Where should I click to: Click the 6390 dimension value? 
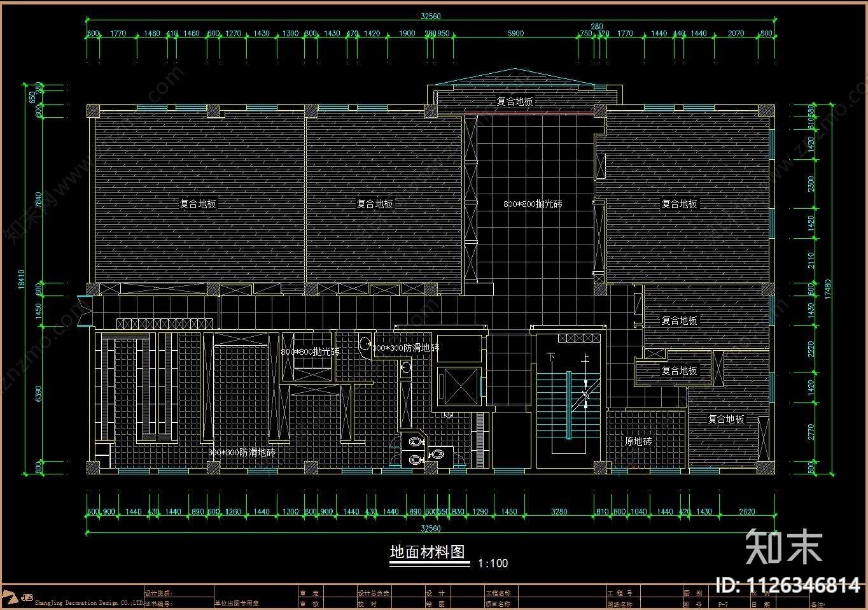(39, 394)
